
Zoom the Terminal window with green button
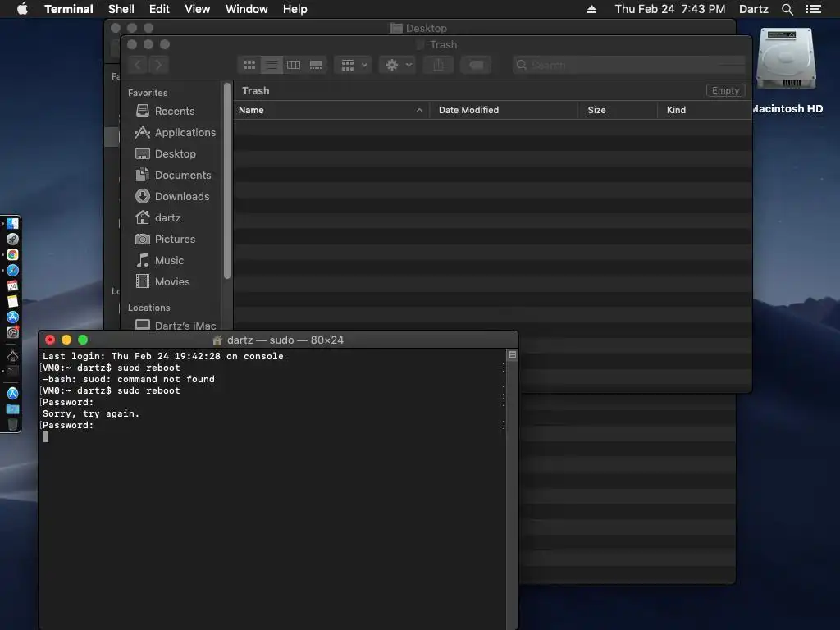pos(83,340)
